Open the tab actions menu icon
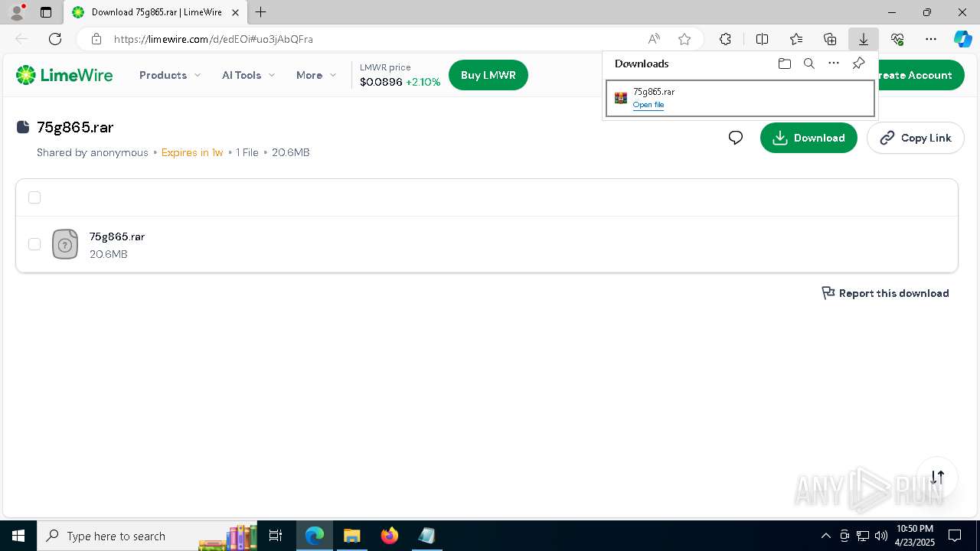 pyautogui.click(x=46, y=12)
